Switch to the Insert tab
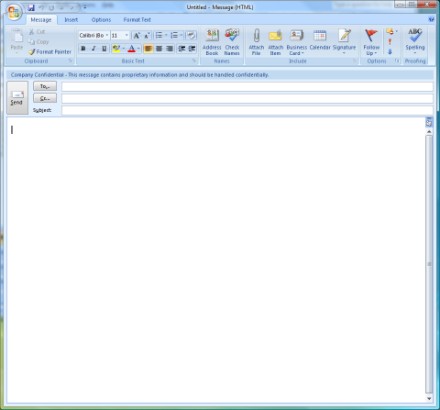 71,20
